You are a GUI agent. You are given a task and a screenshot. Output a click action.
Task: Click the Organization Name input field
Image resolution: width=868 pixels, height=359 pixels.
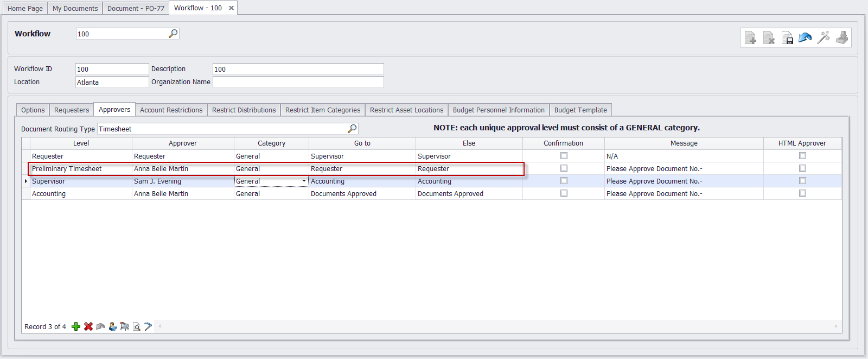click(298, 82)
